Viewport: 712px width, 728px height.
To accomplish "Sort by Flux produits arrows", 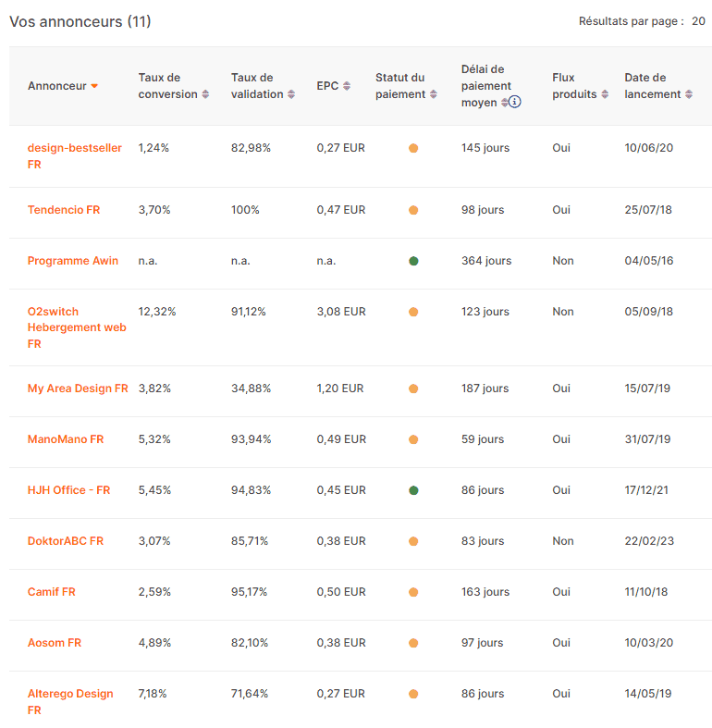I will pyautogui.click(x=605, y=94).
